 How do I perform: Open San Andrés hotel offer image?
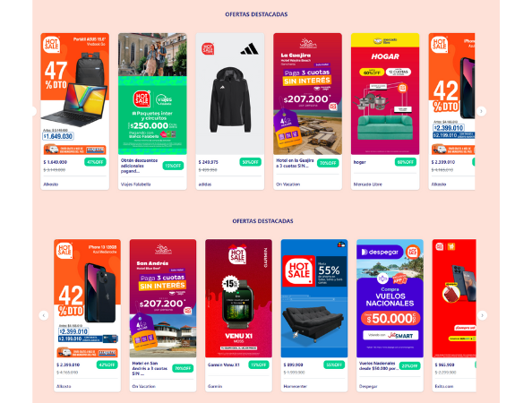pyautogui.click(x=163, y=298)
